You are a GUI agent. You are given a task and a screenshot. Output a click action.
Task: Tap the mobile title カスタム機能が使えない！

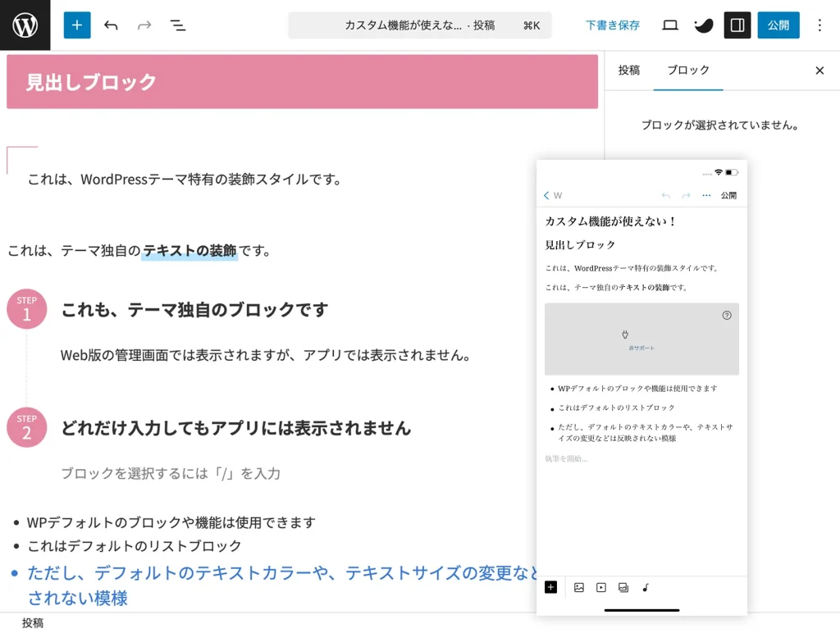click(x=610, y=221)
